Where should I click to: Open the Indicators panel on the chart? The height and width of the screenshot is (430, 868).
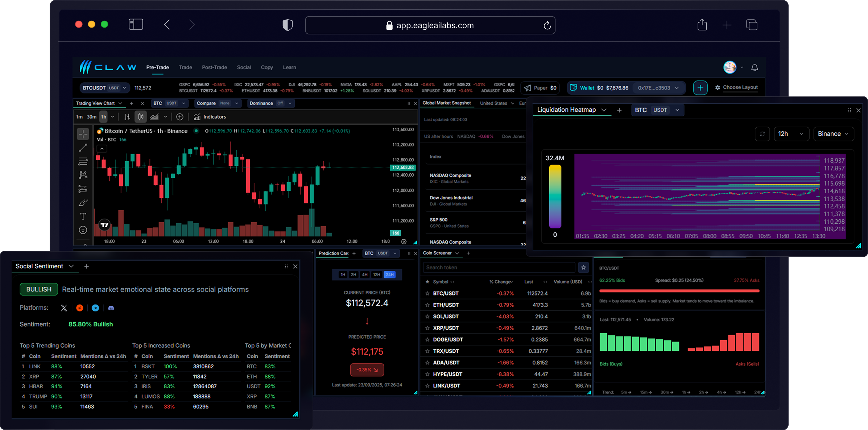pyautogui.click(x=210, y=117)
